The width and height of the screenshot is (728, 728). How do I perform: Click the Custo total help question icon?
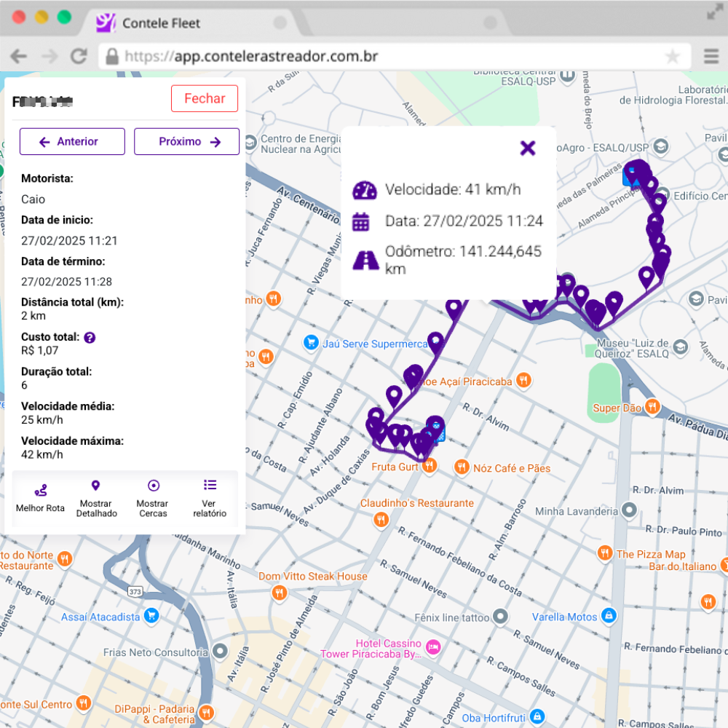coord(90,338)
